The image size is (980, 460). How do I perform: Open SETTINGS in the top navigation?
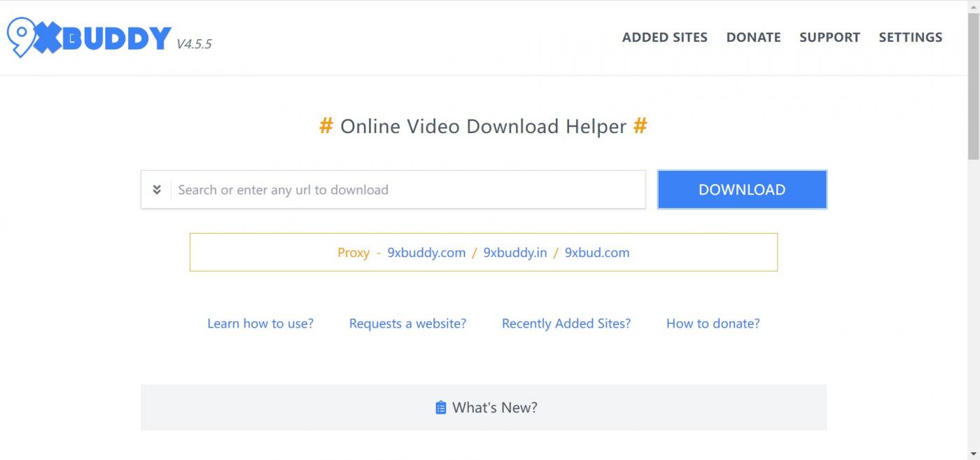click(911, 37)
